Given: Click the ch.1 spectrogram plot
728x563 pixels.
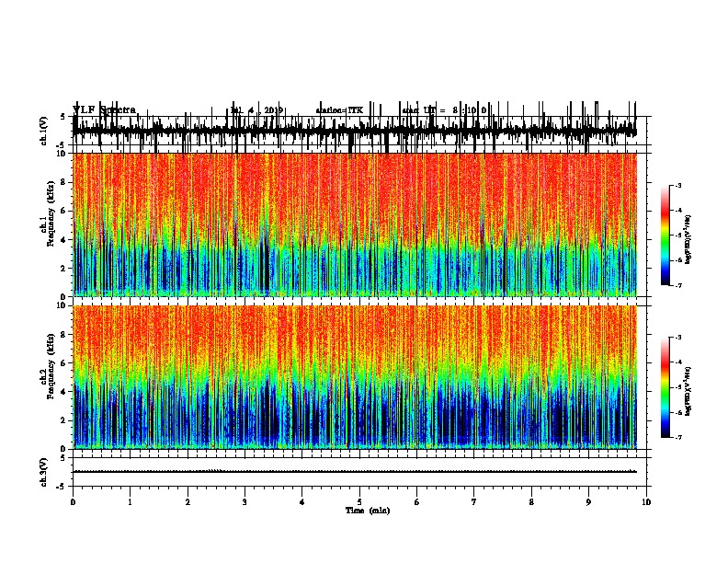Looking at the screenshot, I should click(x=355, y=224).
